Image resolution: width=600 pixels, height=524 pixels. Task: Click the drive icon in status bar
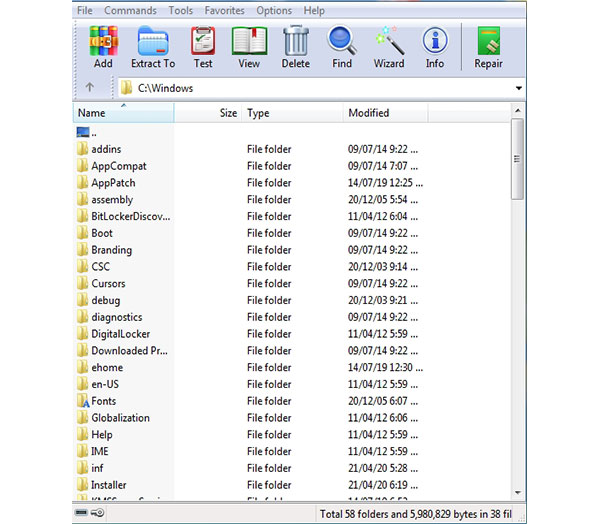pos(81,513)
